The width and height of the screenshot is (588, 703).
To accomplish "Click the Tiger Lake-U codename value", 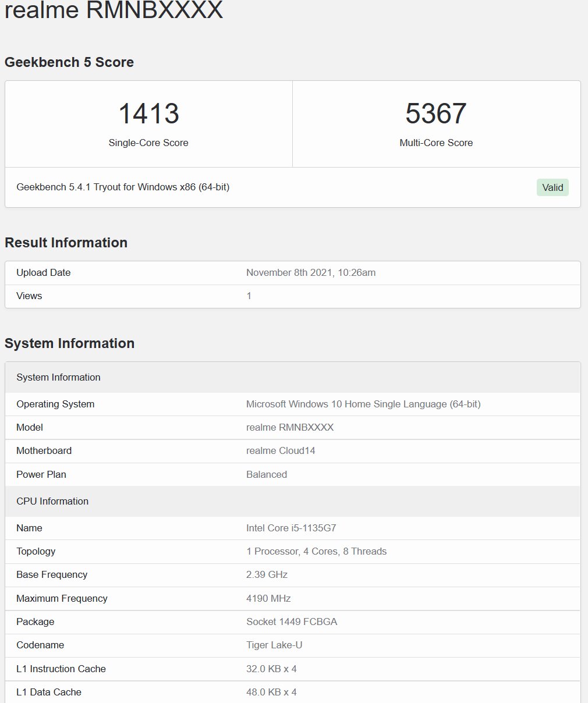I will pos(274,645).
